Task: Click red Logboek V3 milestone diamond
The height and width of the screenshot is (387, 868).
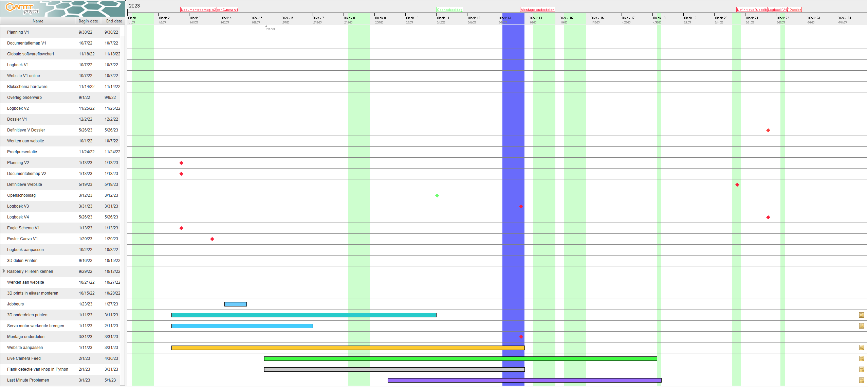Action: tap(521, 206)
